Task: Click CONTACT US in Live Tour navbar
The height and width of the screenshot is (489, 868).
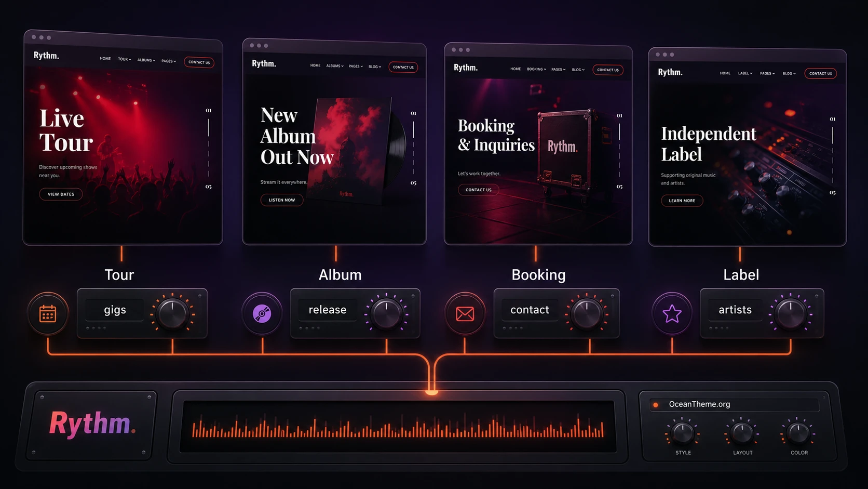Action: [x=199, y=62]
